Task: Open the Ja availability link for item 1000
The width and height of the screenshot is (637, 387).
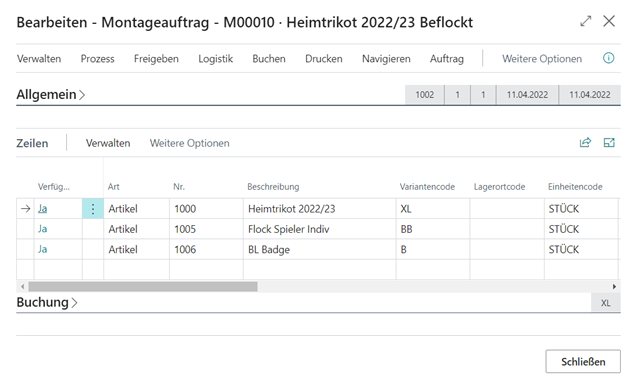Action: click(x=43, y=208)
